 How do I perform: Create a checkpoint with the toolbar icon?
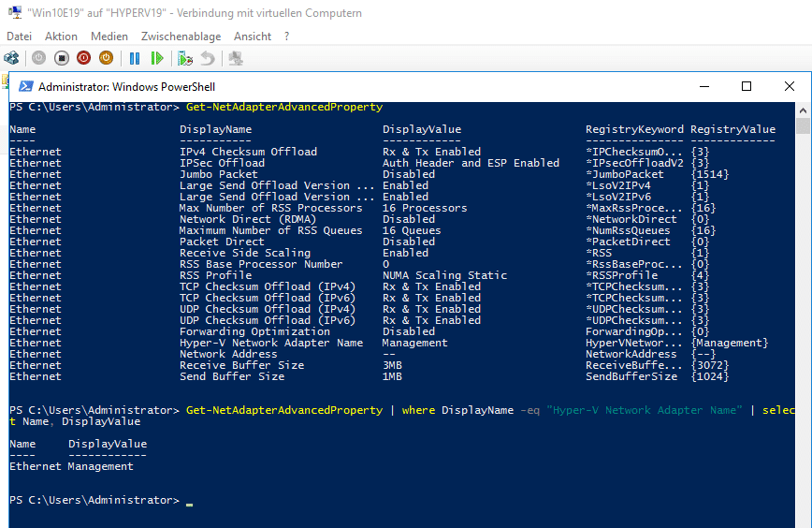pos(185,58)
